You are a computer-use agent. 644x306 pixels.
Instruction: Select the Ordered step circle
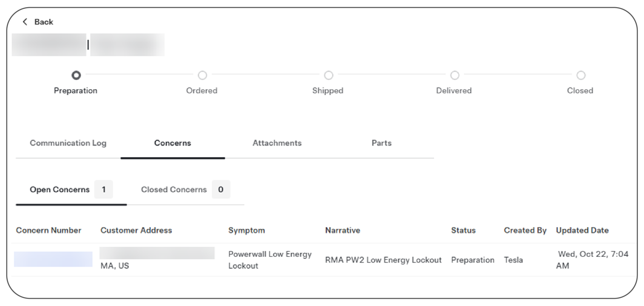202,75
